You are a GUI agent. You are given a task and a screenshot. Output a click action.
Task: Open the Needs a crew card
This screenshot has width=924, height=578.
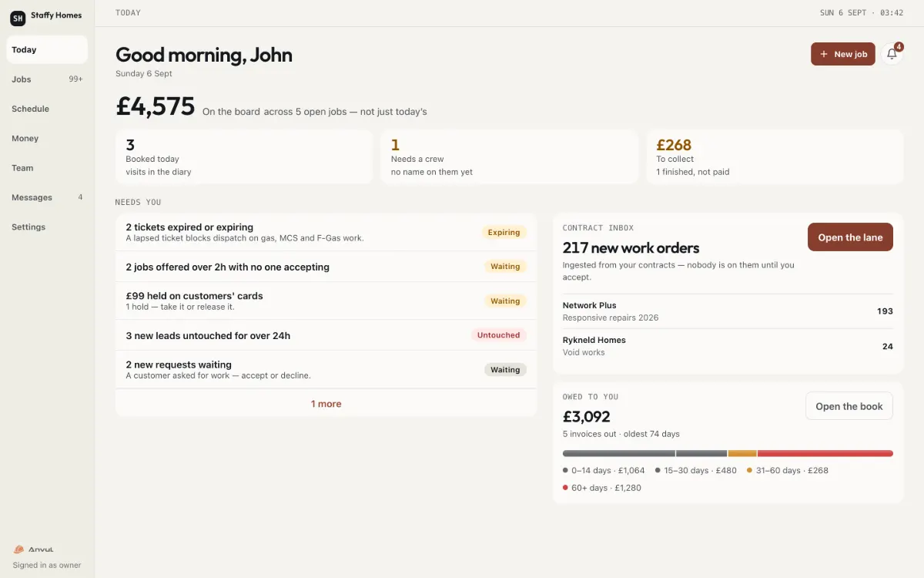coord(509,156)
